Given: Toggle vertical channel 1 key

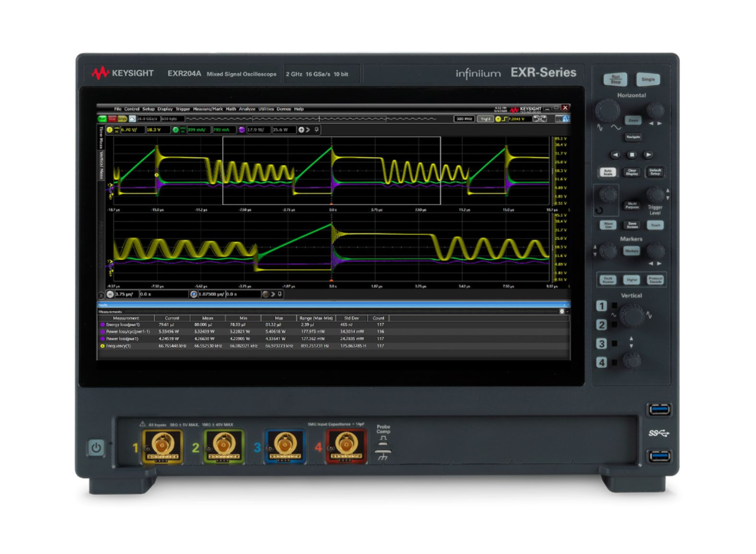Looking at the screenshot, I should click(601, 306).
